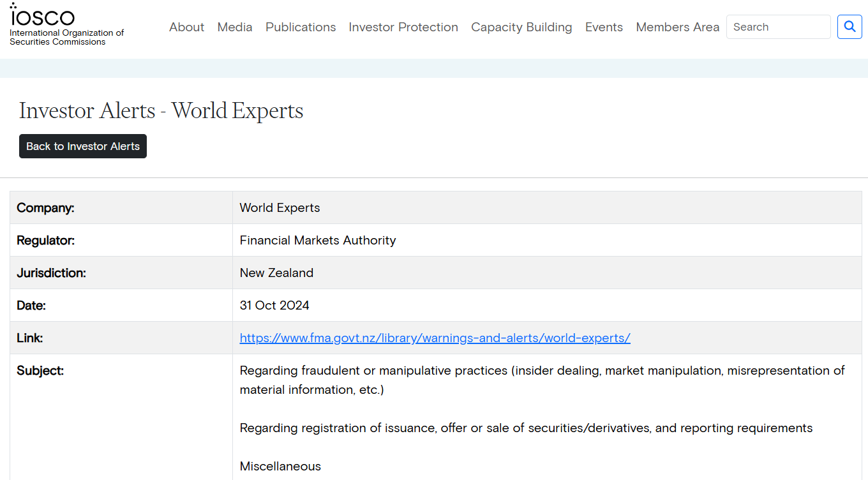
Task: Go to the Investor Protection section
Action: 403,27
